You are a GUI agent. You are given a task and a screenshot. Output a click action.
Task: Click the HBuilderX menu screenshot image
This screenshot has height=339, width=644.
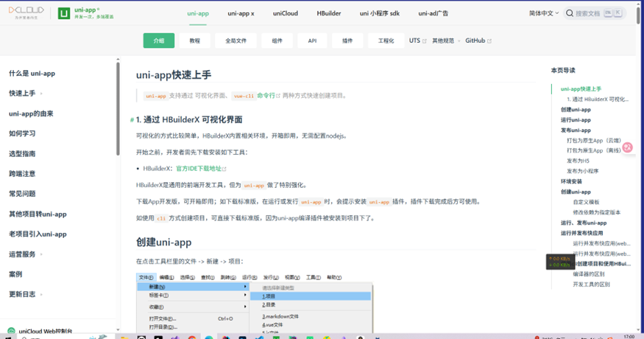click(255, 302)
